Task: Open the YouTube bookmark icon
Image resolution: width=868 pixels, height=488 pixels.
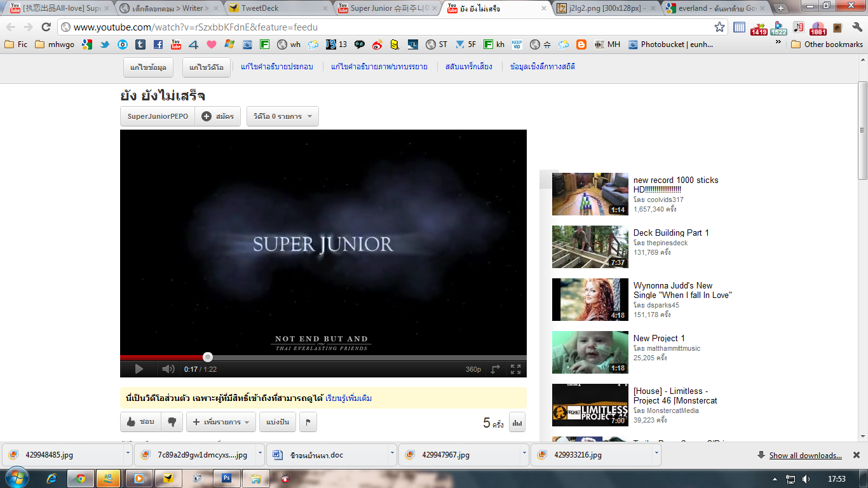Action: coord(176,44)
